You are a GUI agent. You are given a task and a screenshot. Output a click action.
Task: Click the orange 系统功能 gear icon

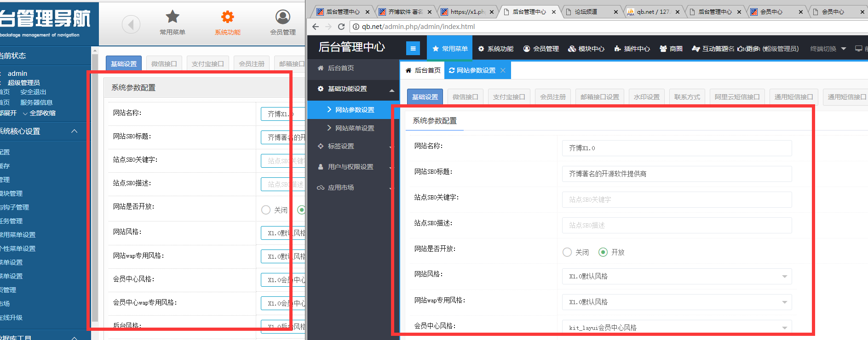(227, 17)
